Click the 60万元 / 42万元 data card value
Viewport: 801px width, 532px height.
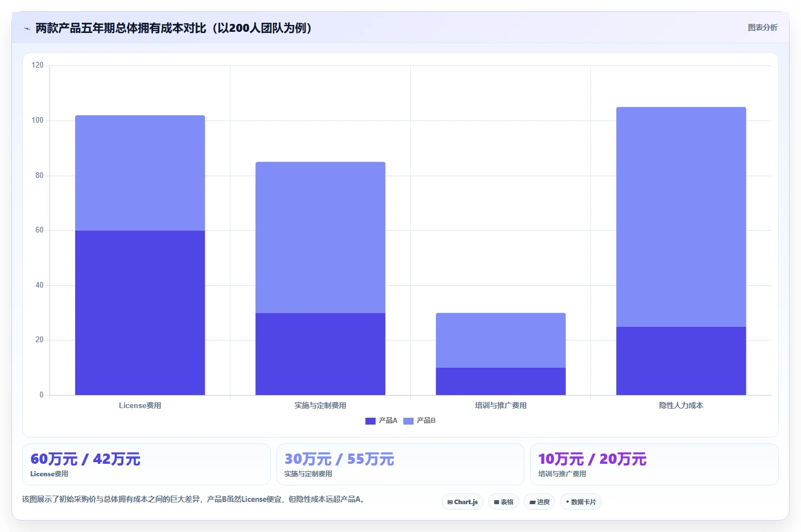pyautogui.click(x=85, y=459)
